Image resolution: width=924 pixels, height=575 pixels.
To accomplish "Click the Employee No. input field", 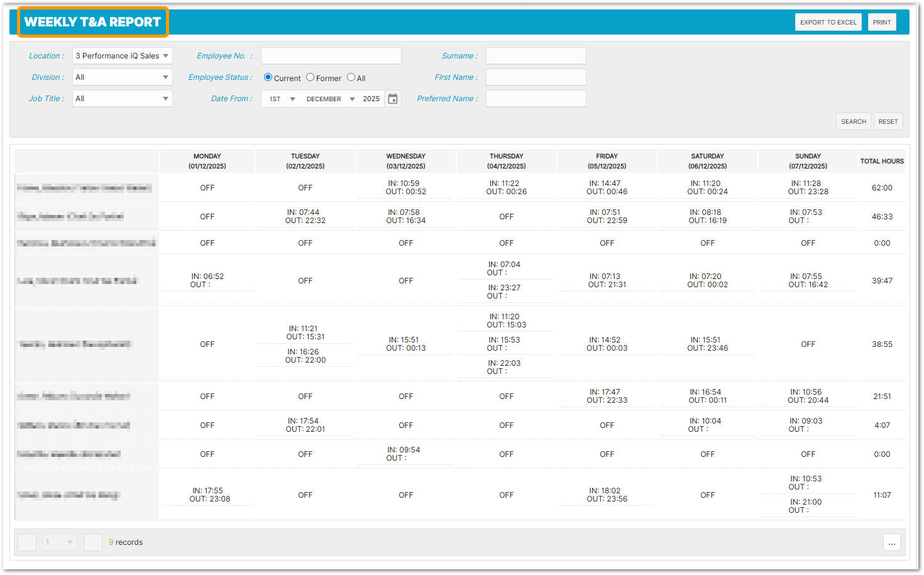I will [331, 56].
